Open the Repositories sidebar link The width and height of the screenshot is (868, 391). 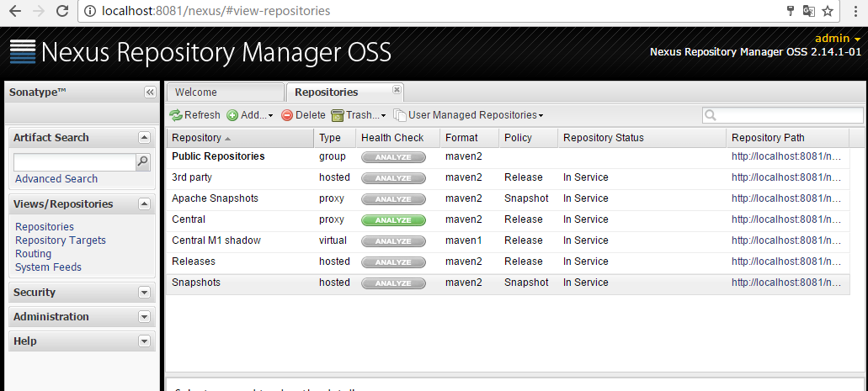click(x=45, y=227)
